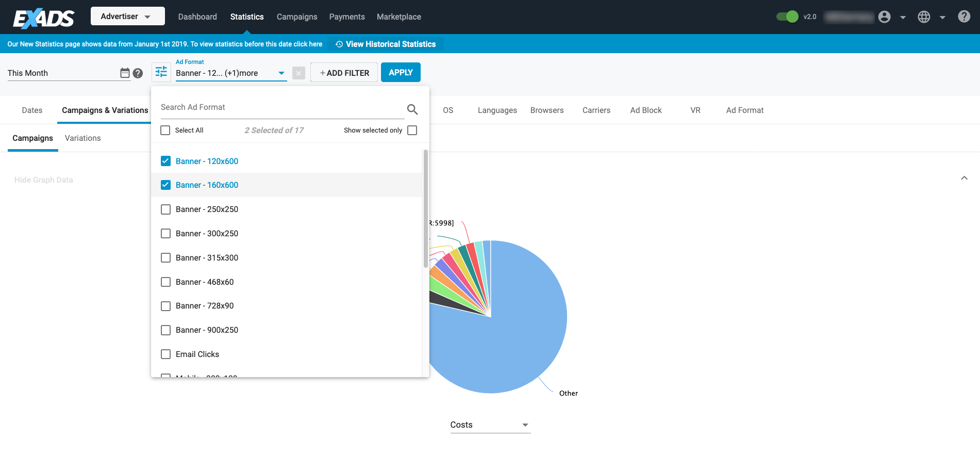Open the Costs metric dropdown
Screen dimensions: 980x454
point(490,425)
